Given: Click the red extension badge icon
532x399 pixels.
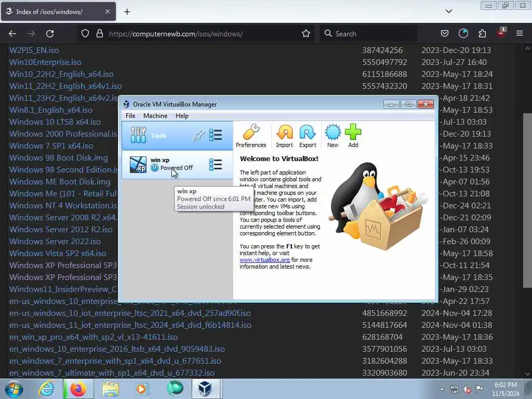Looking at the screenshot, I should 501,33.
